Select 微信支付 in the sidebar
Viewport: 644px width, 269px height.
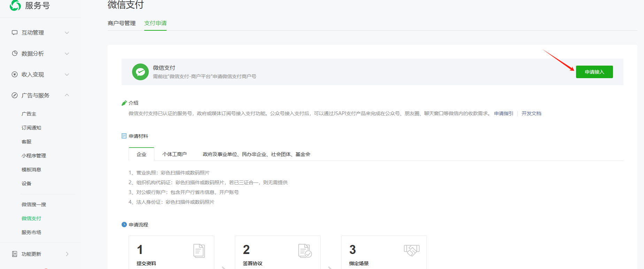[x=31, y=218]
